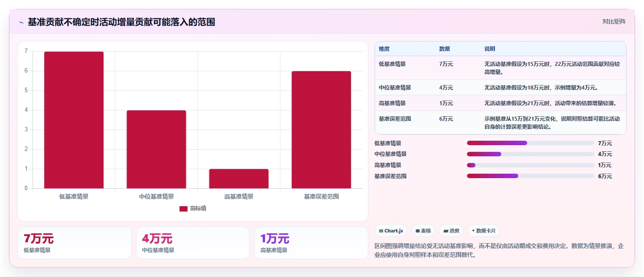Click the 6万元 value in the table

(x=446, y=119)
